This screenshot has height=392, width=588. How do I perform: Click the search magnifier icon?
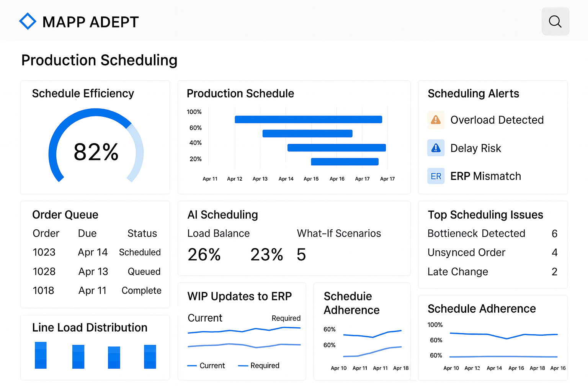tap(555, 21)
